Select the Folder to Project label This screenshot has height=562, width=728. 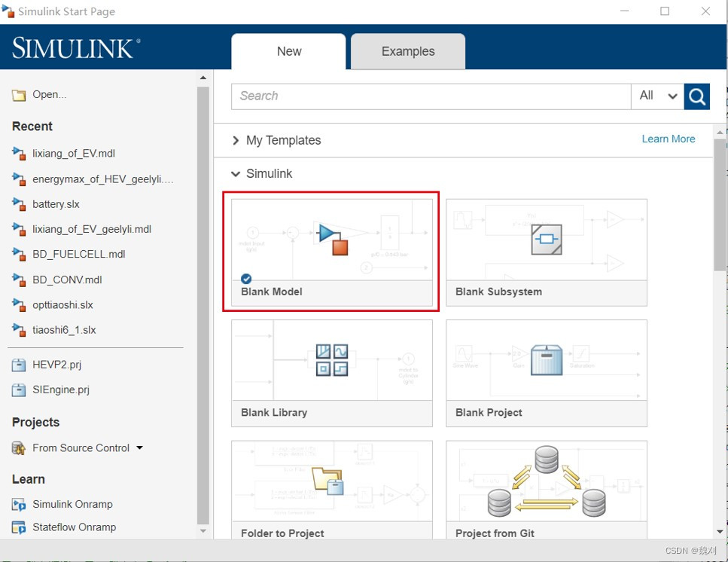pyautogui.click(x=282, y=533)
